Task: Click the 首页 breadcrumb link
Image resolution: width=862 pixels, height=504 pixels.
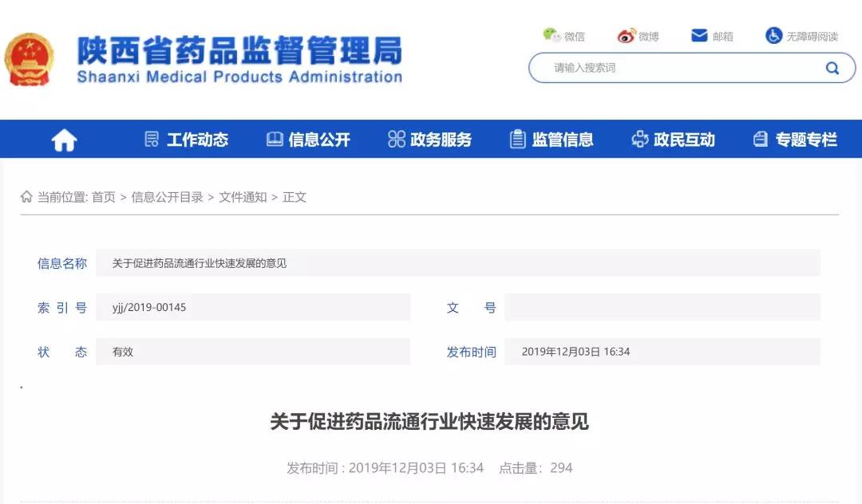Action: point(103,197)
